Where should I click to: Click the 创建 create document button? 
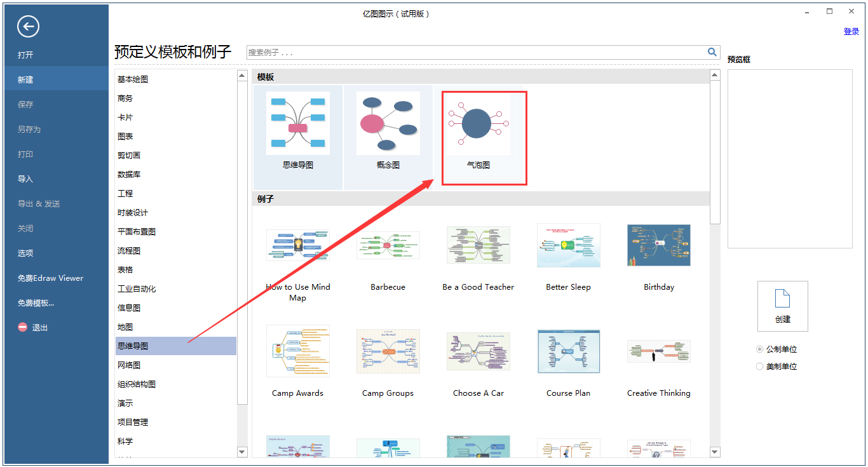(783, 306)
